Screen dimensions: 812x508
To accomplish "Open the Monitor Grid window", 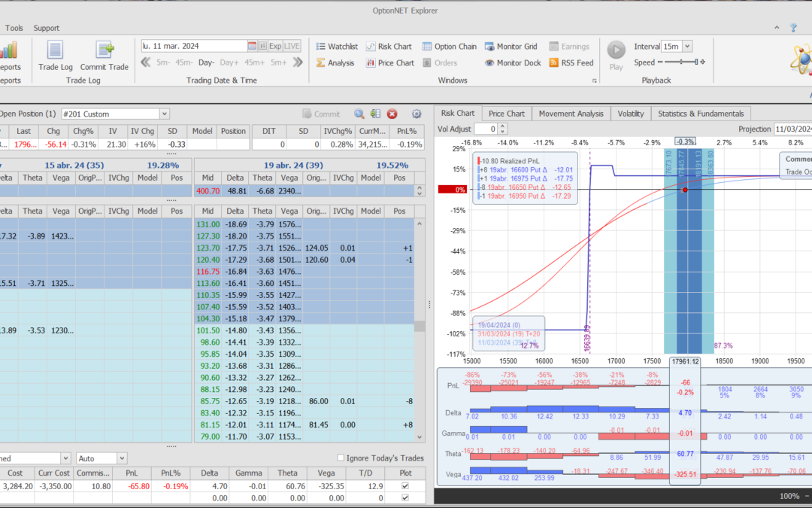I will [511, 46].
